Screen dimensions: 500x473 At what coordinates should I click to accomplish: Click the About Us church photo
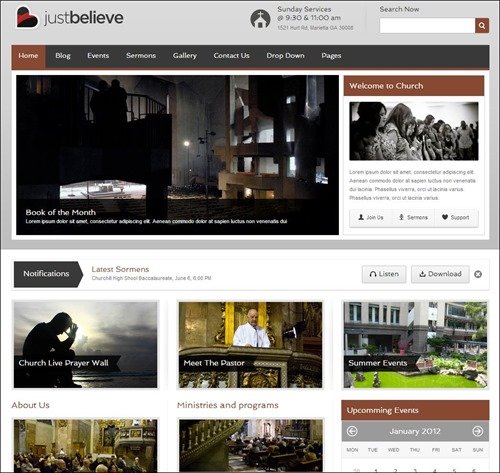tap(85, 446)
